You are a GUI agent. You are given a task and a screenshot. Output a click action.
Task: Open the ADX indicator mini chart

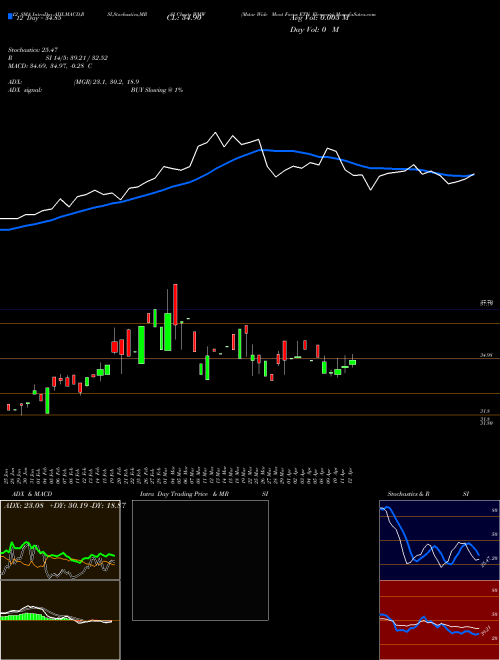(x=60, y=540)
